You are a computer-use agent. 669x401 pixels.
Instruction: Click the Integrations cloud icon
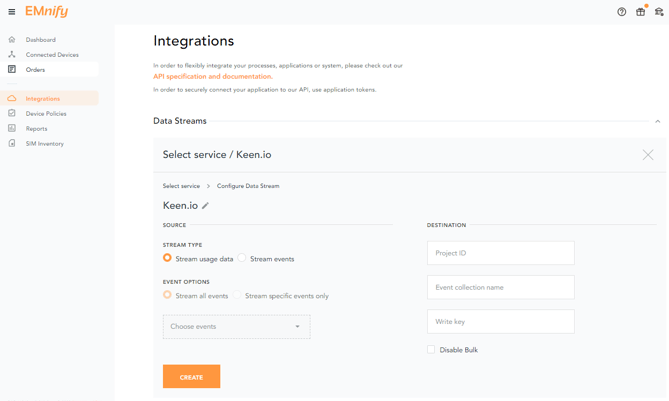[12, 99]
